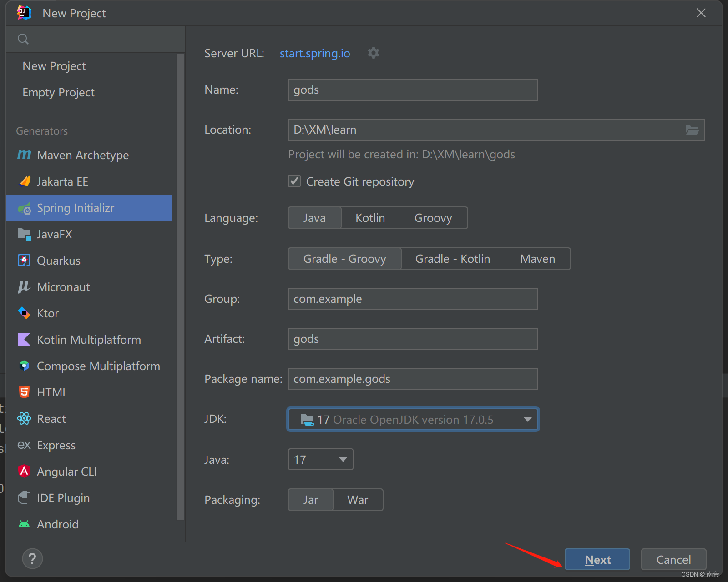The height and width of the screenshot is (582, 728).
Task: Click the Android robot icon
Action: (24, 524)
